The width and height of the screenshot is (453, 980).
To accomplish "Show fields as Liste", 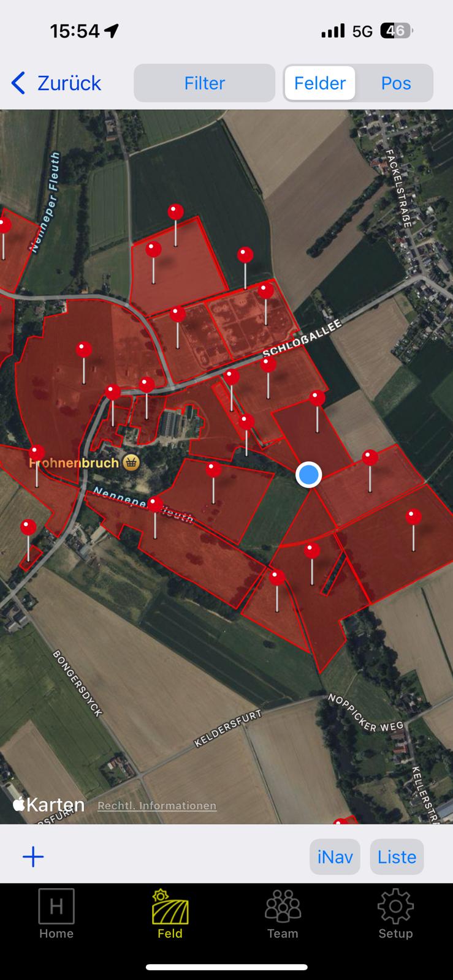I will (x=397, y=856).
